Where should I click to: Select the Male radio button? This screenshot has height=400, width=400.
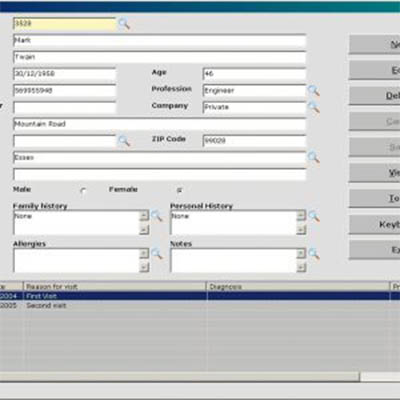(83, 191)
